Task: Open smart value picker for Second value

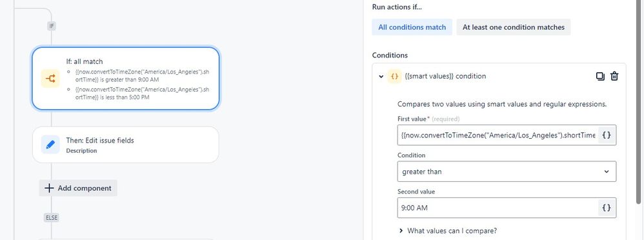Action: tap(607, 208)
